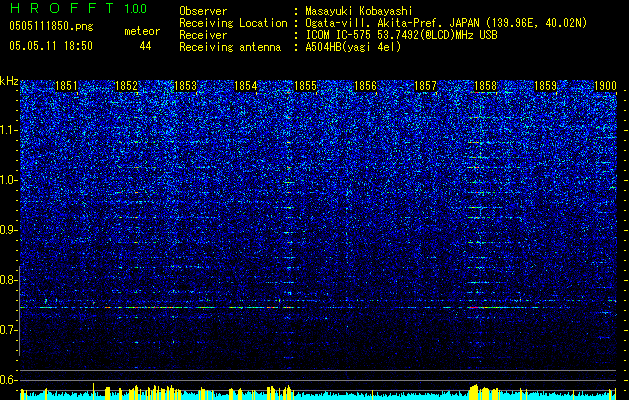
Task: Click the ICOM IC-575 receiver text
Action: (401, 35)
